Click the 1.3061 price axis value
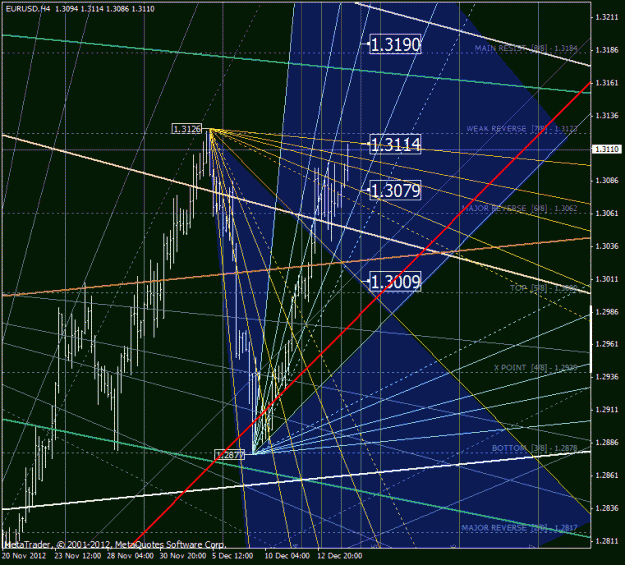 (607, 213)
